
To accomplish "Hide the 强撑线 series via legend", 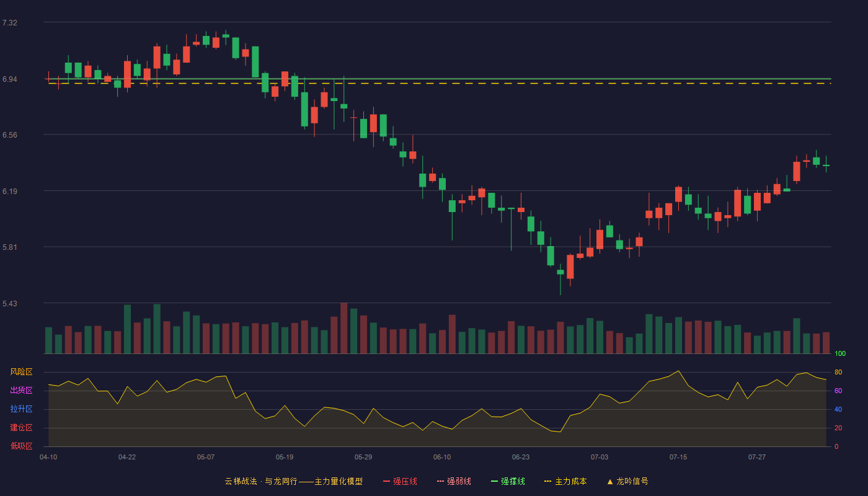I will (508, 481).
